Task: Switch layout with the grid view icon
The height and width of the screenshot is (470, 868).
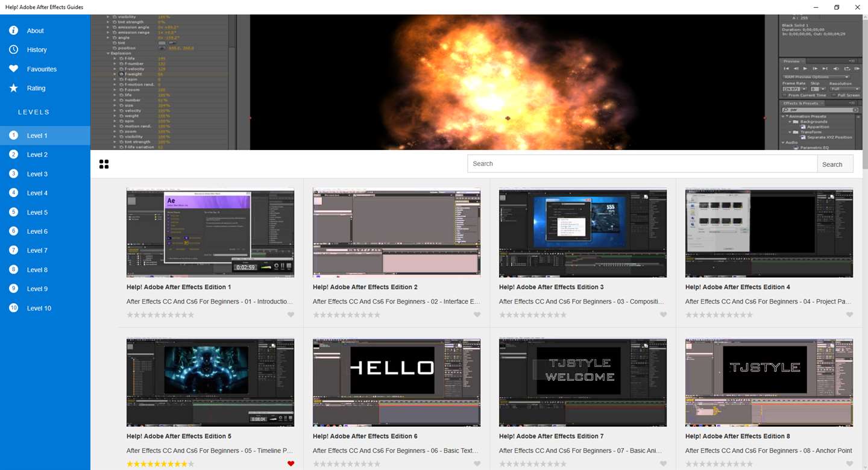Action: pos(104,164)
